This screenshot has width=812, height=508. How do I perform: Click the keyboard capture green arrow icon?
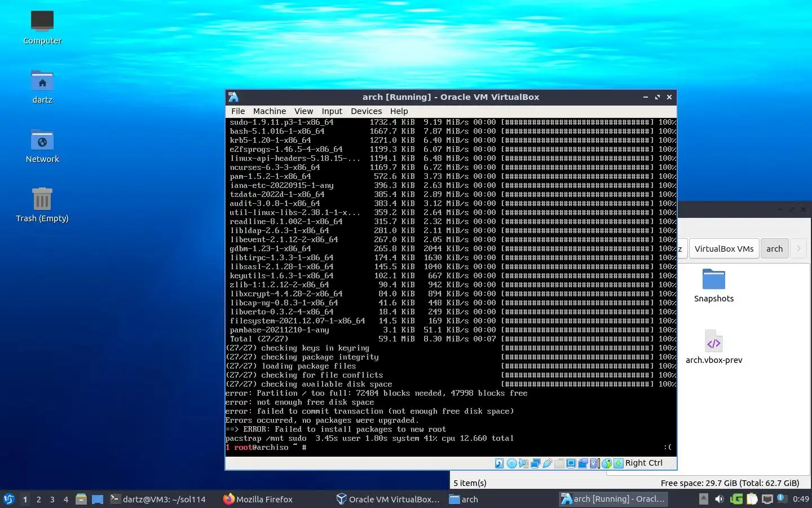coord(619,463)
